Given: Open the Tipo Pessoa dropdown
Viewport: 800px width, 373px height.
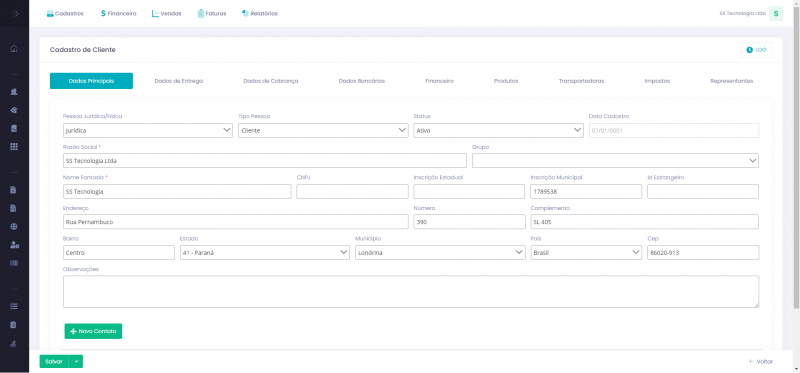Looking at the screenshot, I should tap(323, 131).
